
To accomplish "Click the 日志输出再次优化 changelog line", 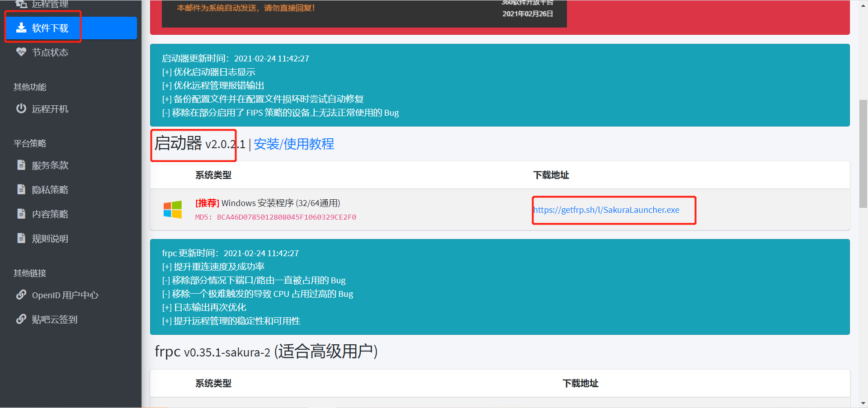I will click(x=204, y=308).
